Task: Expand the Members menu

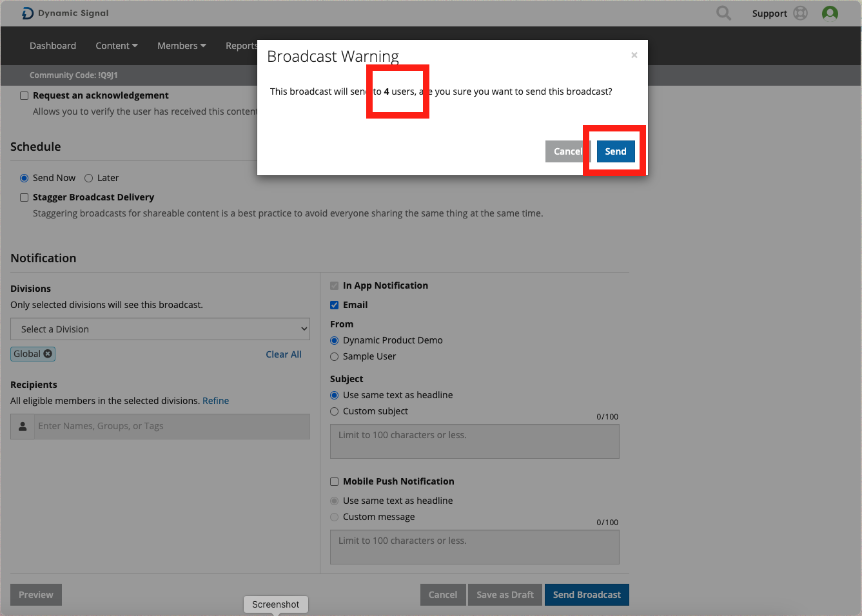Action: coord(181,46)
